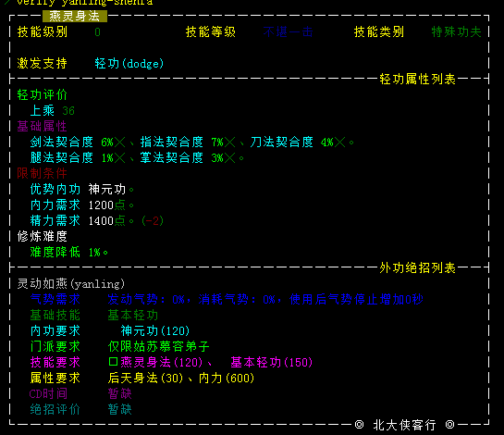This screenshot has width=504, height=435.
Task: Click the checkbox before 燕灵身法(120)
Action: pos(113,362)
